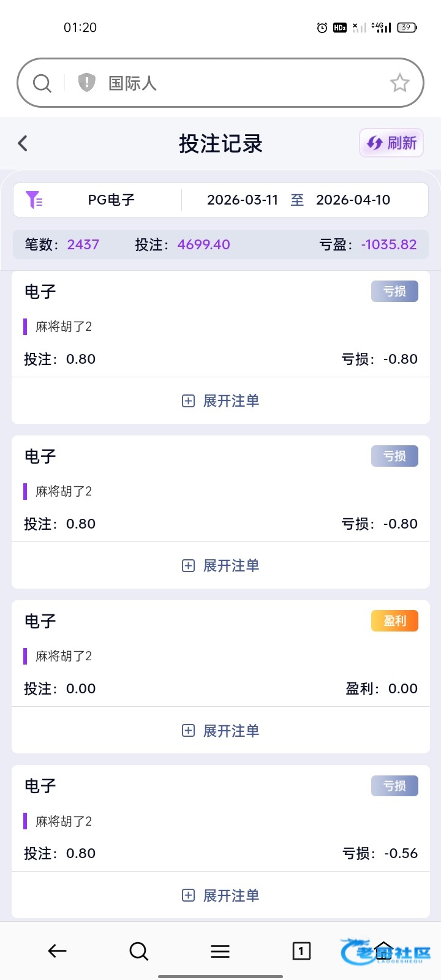441x980 pixels.
Task: Pick the start date 2026-03-11
Action: click(243, 200)
